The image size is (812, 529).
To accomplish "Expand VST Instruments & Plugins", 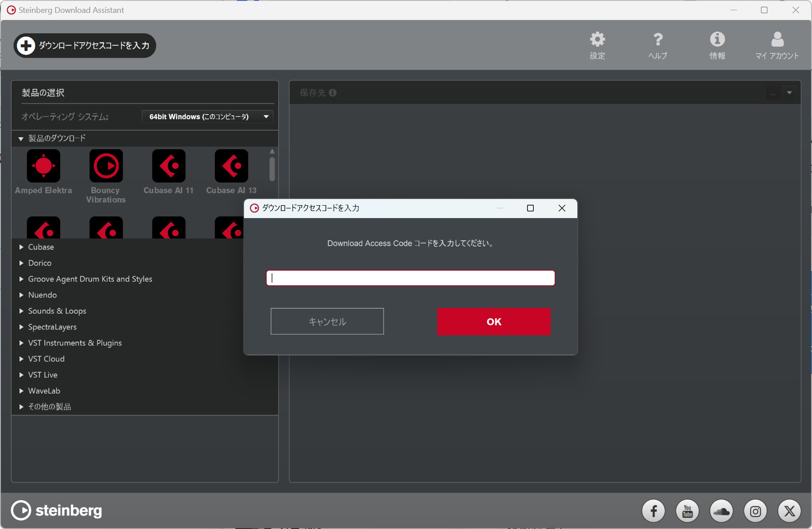I will click(x=21, y=343).
